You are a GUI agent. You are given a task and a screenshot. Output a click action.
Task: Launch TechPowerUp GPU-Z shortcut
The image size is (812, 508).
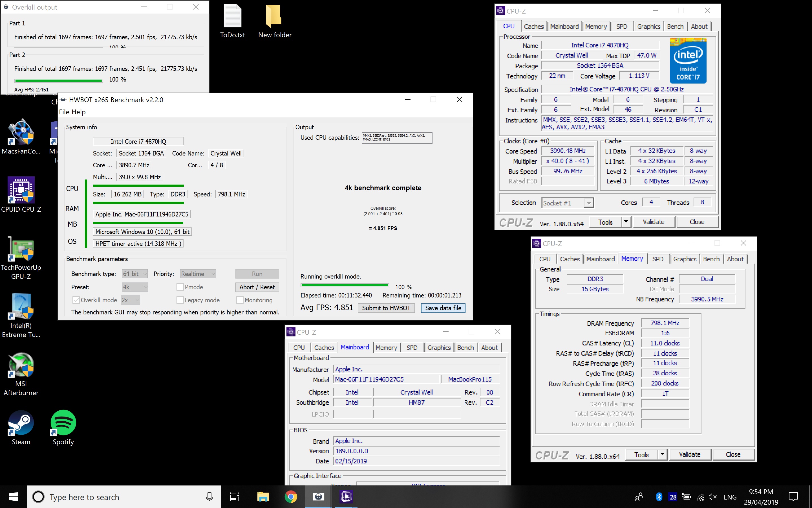tap(21, 257)
